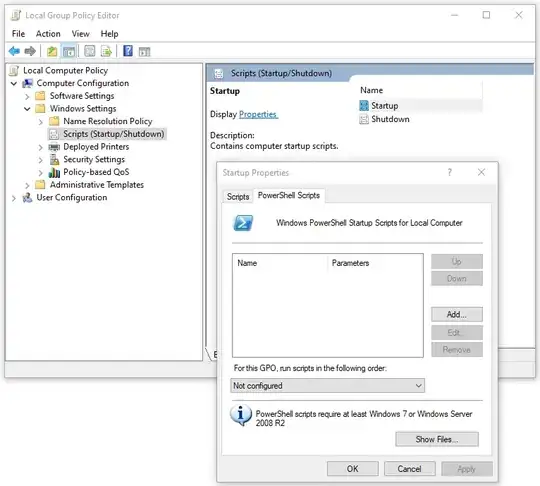Click Administrative Templates folder icon
The width and height of the screenshot is (540, 486).
click(x=40, y=185)
